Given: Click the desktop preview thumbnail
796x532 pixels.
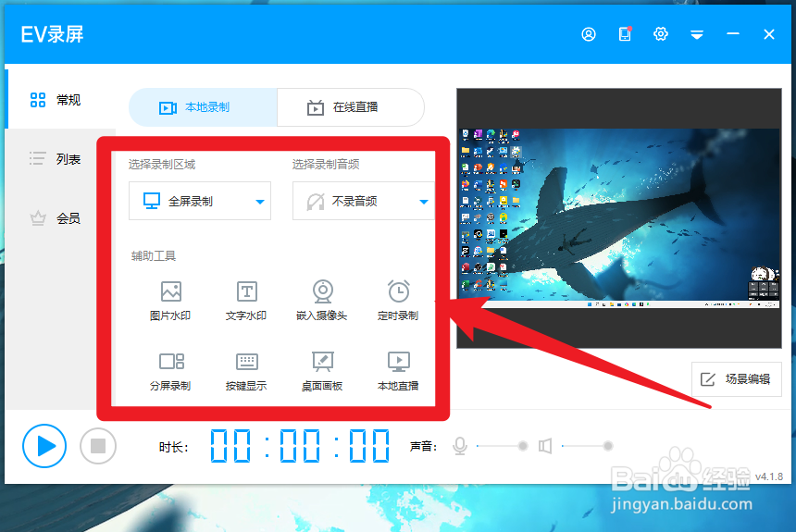Looking at the screenshot, I should click(x=619, y=218).
